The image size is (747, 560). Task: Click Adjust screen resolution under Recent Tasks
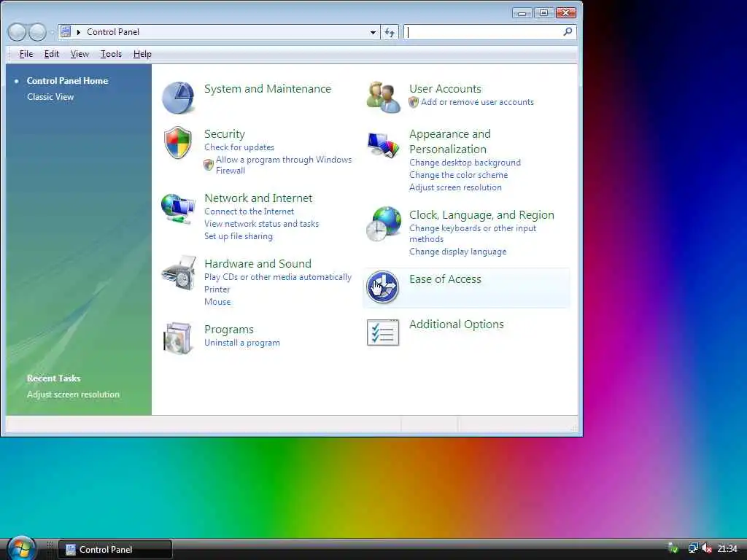pos(74,394)
